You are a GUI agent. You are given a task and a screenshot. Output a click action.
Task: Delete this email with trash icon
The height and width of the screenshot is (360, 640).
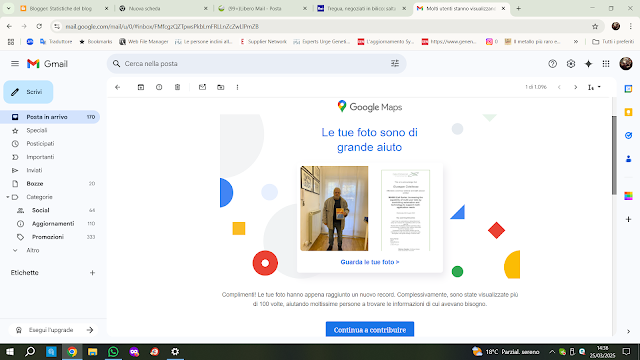click(177, 87)
